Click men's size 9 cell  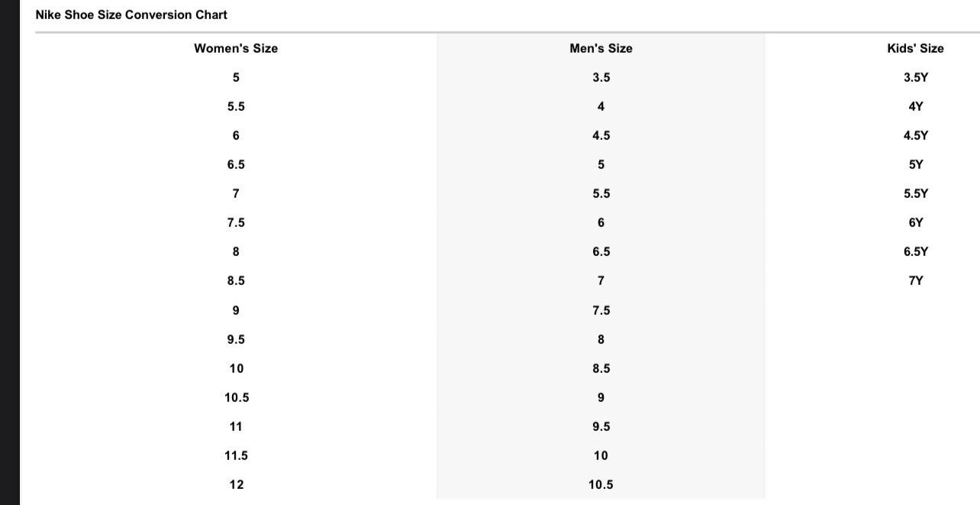(601, 397)
